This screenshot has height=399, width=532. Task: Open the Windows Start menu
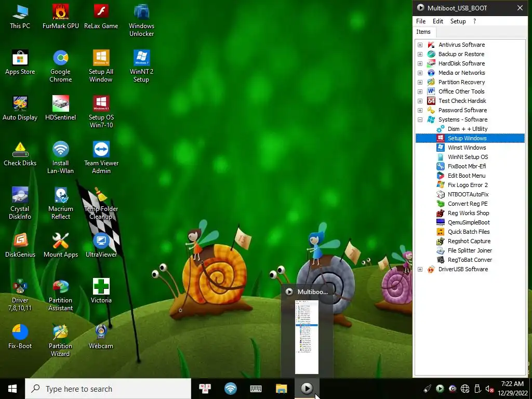tap(12, 389)
